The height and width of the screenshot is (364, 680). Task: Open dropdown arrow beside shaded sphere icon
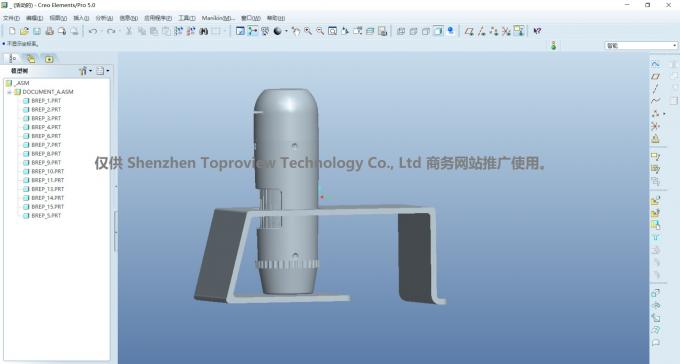click(286, 31)
